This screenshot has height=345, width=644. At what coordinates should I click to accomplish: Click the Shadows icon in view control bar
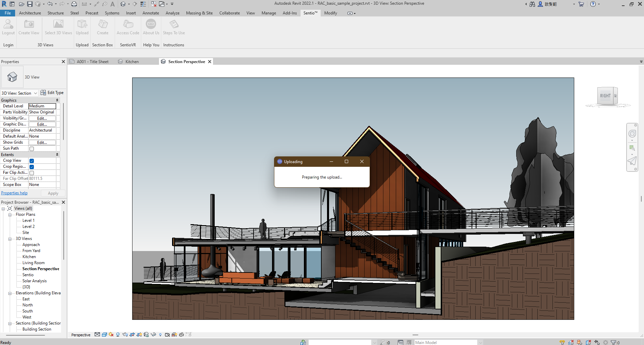pos(118,335)
